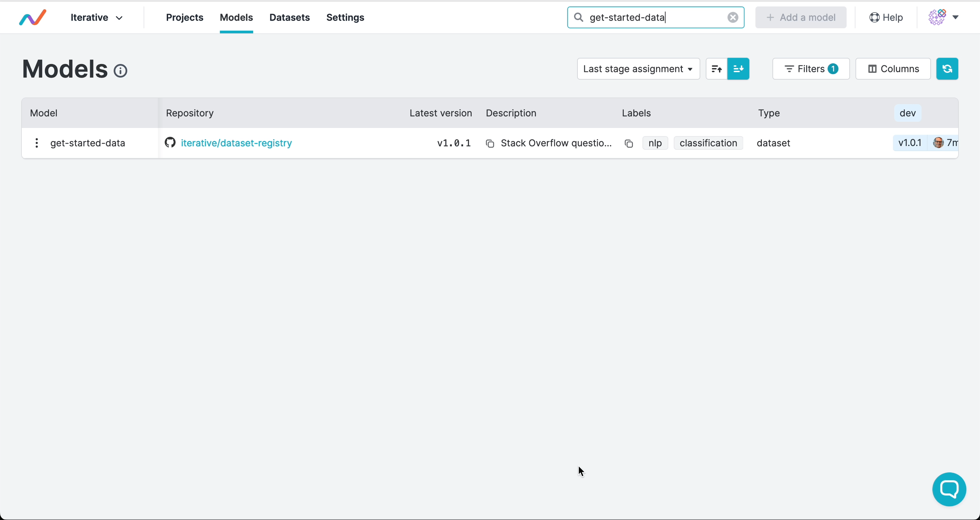
Task: Navigate to the Projects tab
Action: (185, 17)
